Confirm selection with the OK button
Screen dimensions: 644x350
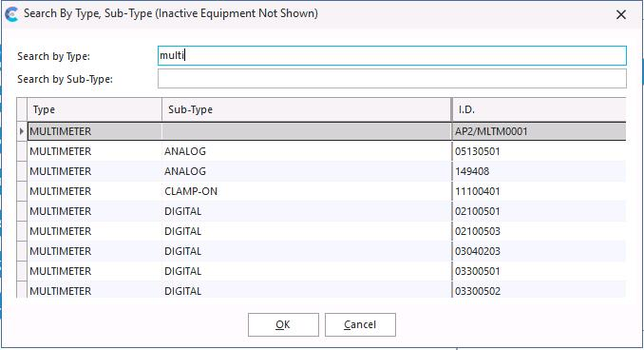(x=283, y=324)
